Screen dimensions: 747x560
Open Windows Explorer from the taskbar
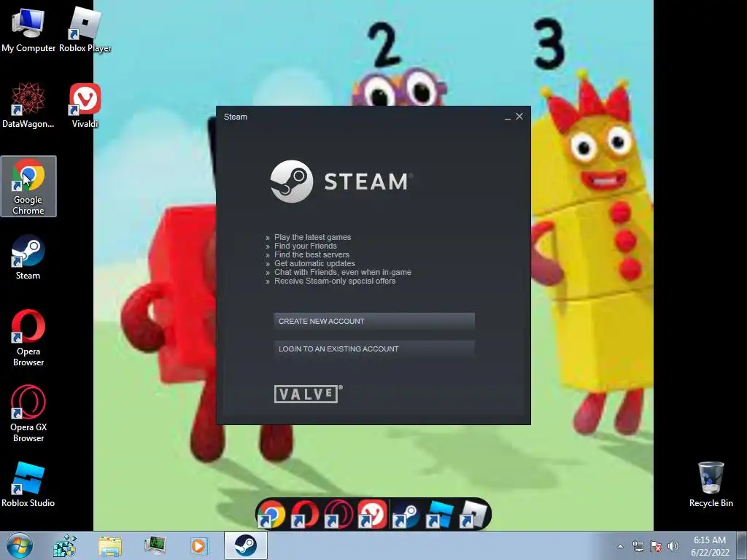[110, 545]
